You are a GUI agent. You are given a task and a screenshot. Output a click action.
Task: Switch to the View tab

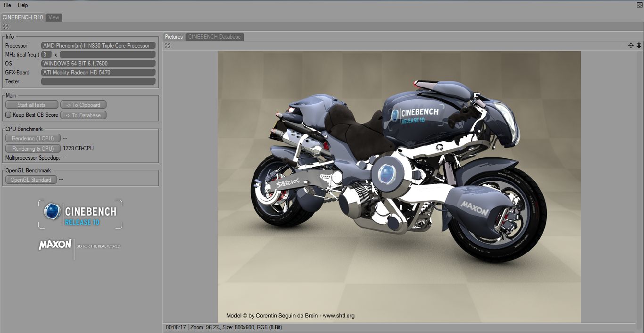[54, 17]
